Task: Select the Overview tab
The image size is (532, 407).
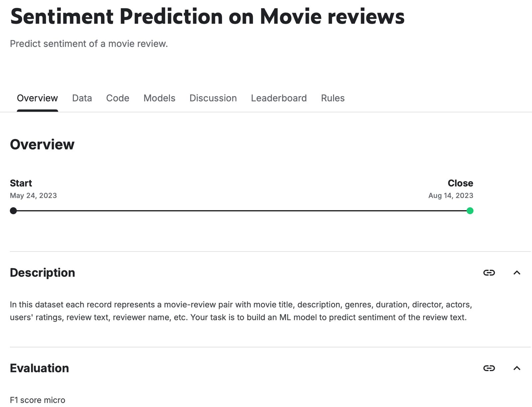Action: pos(37,98)
